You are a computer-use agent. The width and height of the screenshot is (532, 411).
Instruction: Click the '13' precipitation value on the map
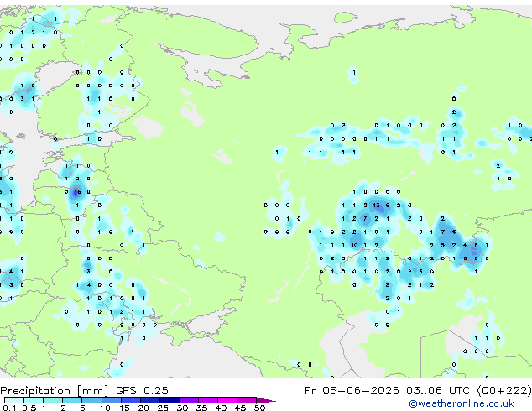pyautogui.click(x=376, y=205)
